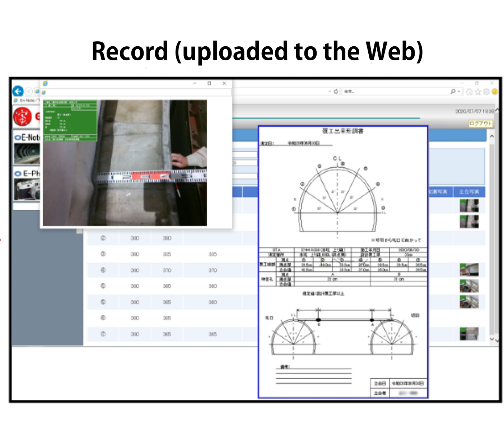
Task: Expand the address bar dropdown arrow
Action: point(330,92)
